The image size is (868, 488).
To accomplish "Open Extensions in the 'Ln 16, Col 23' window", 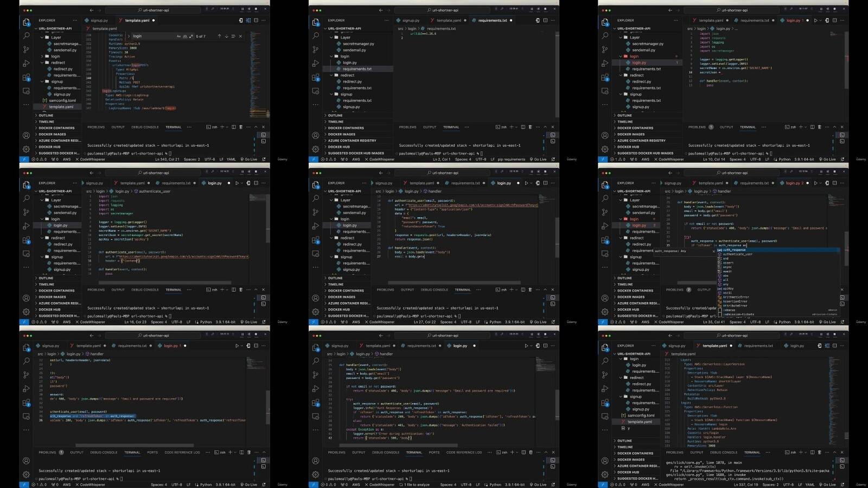I will point(26,240).
